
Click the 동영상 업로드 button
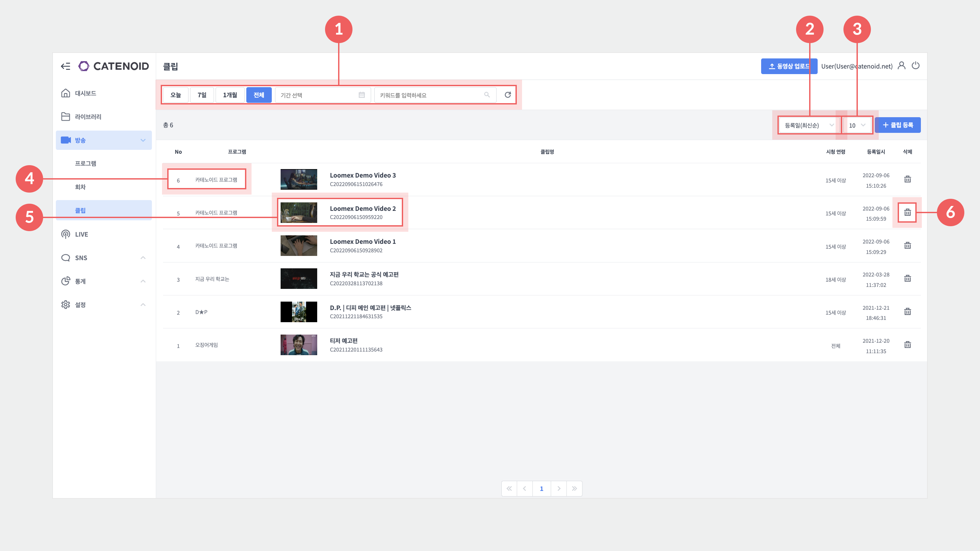[x=788, y=66]
